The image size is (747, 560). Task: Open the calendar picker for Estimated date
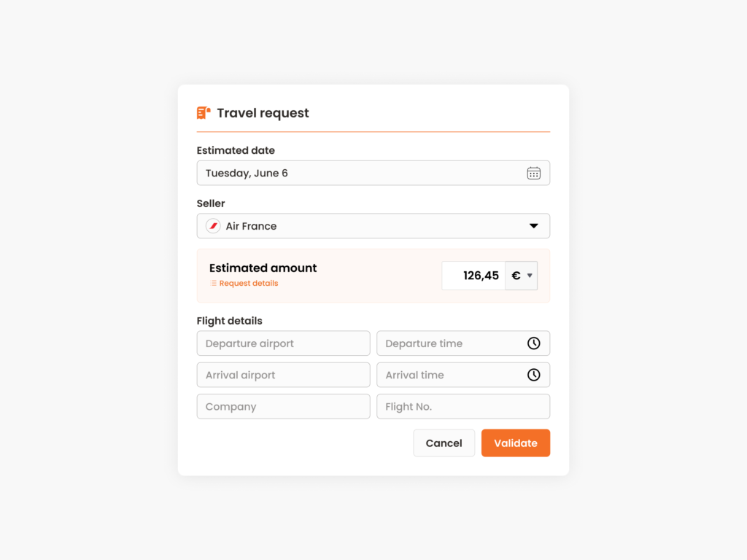[x=534, y=173]
